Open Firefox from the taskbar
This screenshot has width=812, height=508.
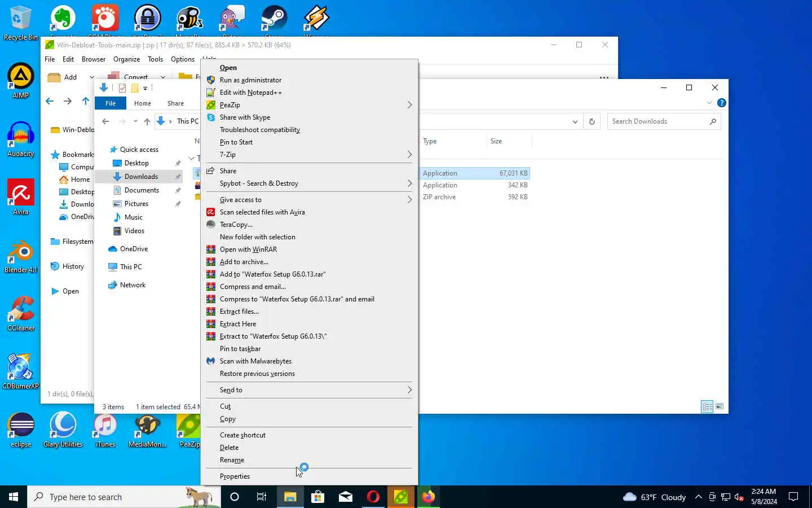429,497
